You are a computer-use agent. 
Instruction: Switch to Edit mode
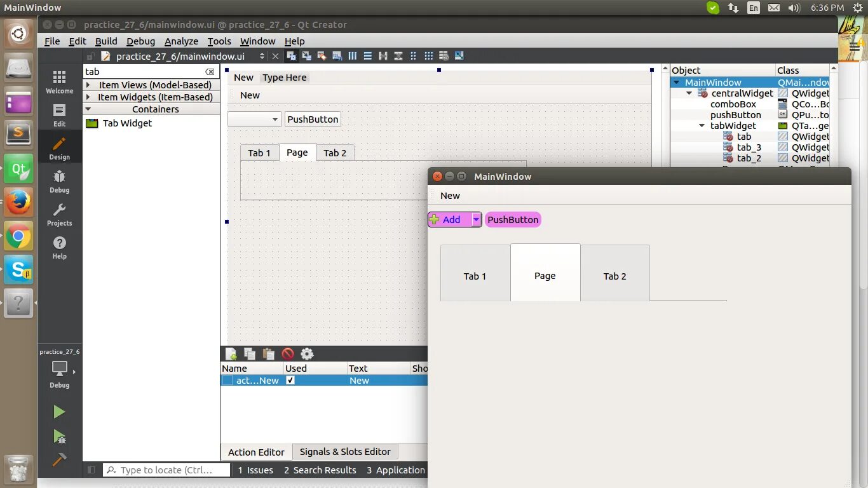59,116
